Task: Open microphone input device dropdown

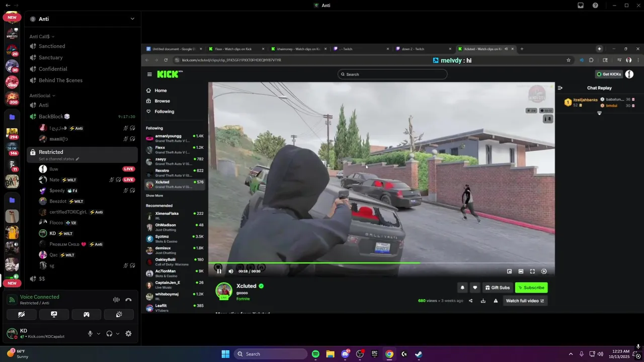Action: [99, 334]
